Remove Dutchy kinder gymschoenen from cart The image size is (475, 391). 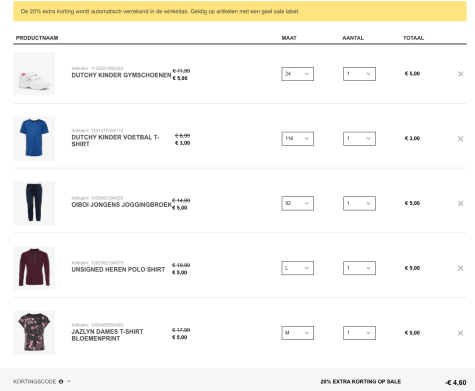(460, 74)
